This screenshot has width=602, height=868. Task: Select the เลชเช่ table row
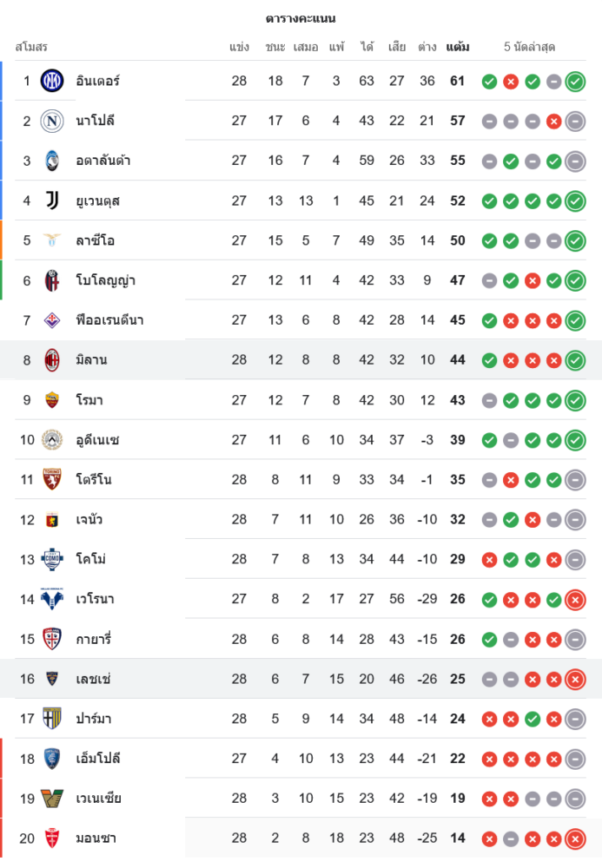(x=261, y=680)
